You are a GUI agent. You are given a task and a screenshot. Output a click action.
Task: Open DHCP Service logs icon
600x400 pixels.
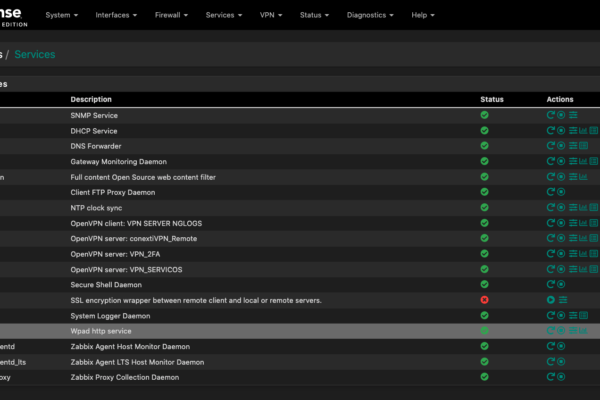tap(593, 131)
